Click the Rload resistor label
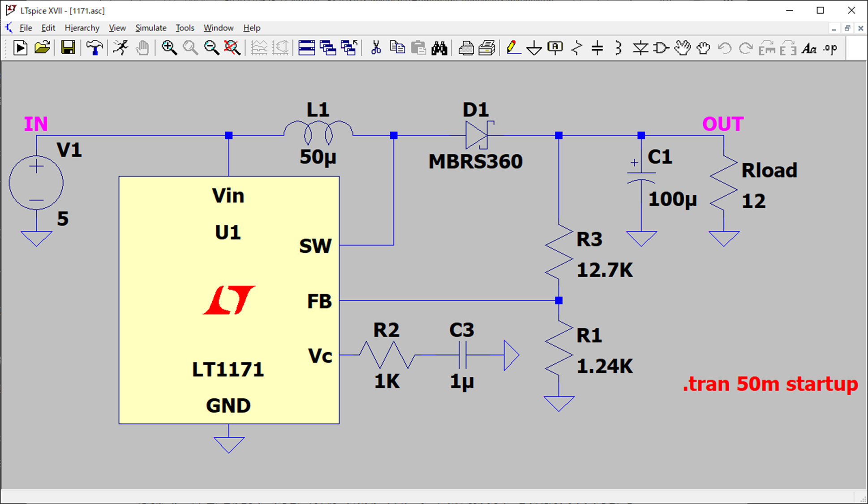 (x=769, y=170)
